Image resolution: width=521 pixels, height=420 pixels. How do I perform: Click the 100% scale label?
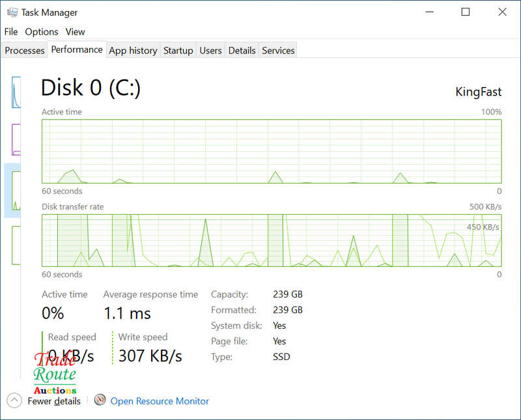point(492,112)
